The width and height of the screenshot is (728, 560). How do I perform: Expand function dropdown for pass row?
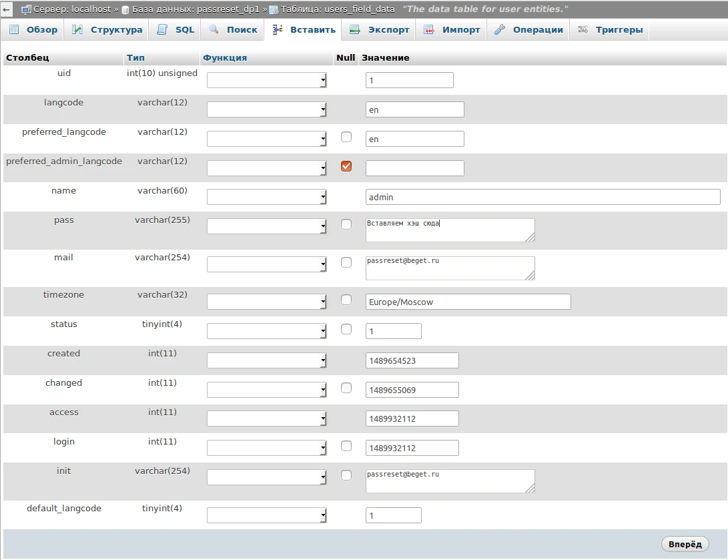tap(266, 226)
